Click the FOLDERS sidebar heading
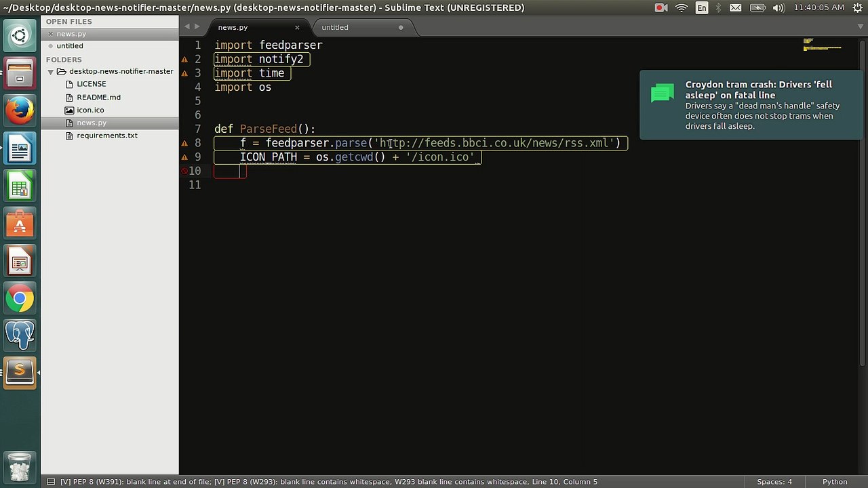Screen dimensions: 868x488 tap(64, 60)
